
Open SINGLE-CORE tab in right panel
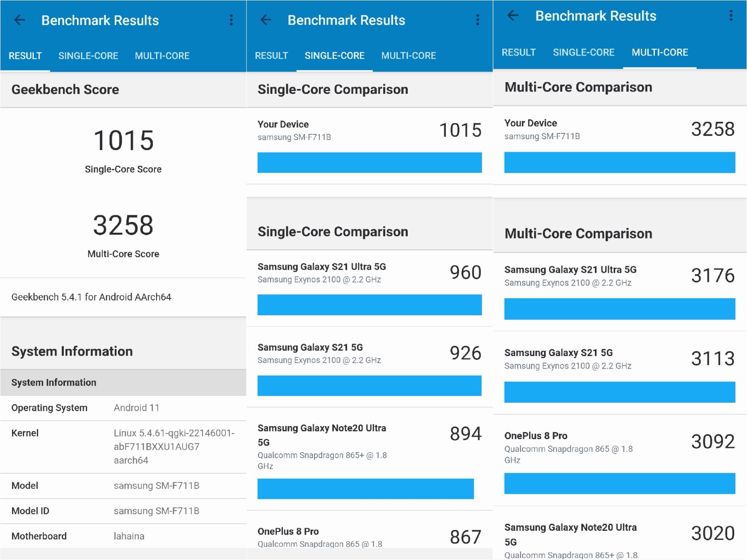583,53
